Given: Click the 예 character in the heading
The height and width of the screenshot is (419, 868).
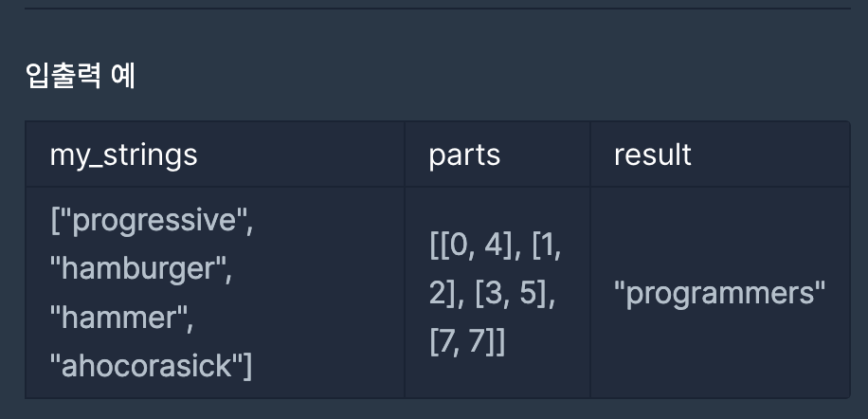Looking at the screenshot, I should click(x=123, y=77).
